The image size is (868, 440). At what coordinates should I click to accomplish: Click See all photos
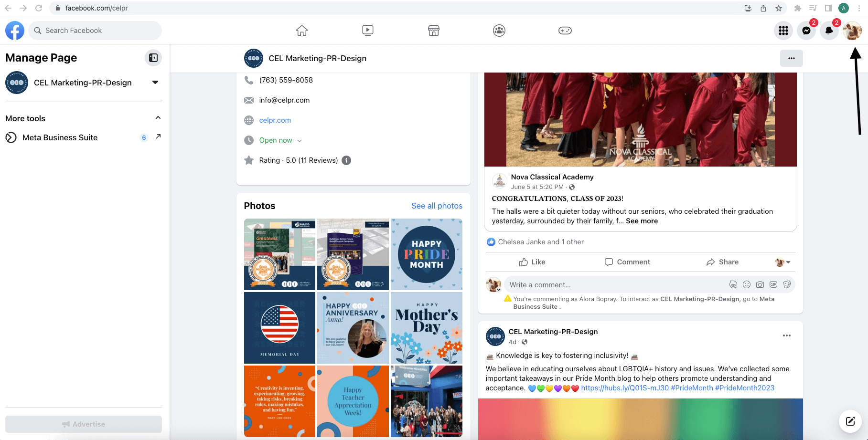pos(437,206)
